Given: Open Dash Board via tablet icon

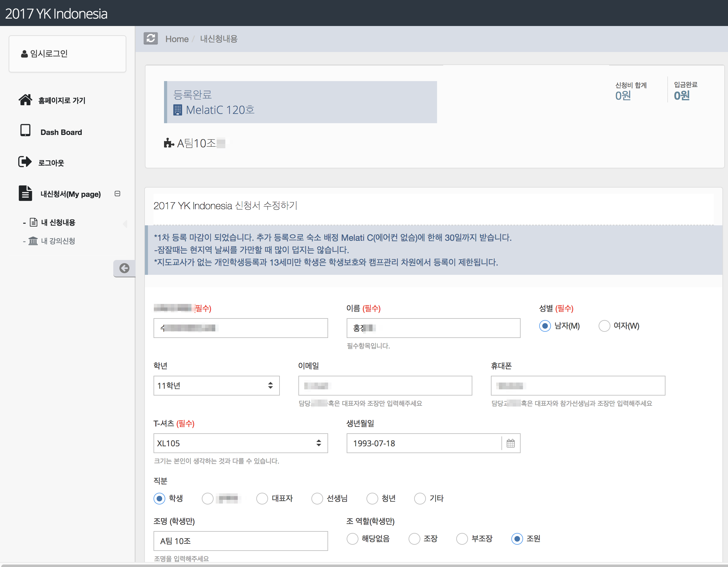Looking at the screenshot, I should tap(25, 131).
